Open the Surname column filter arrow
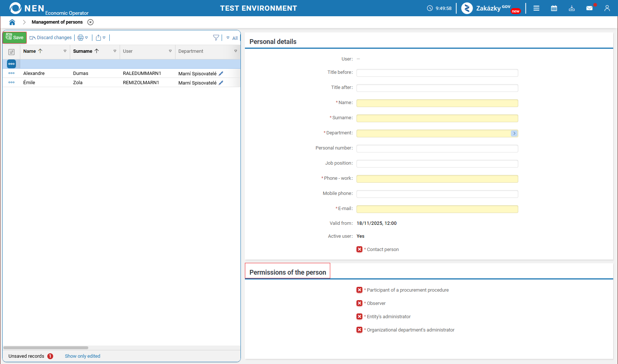The width and height of the screenshot is (618, 364). 115,51
